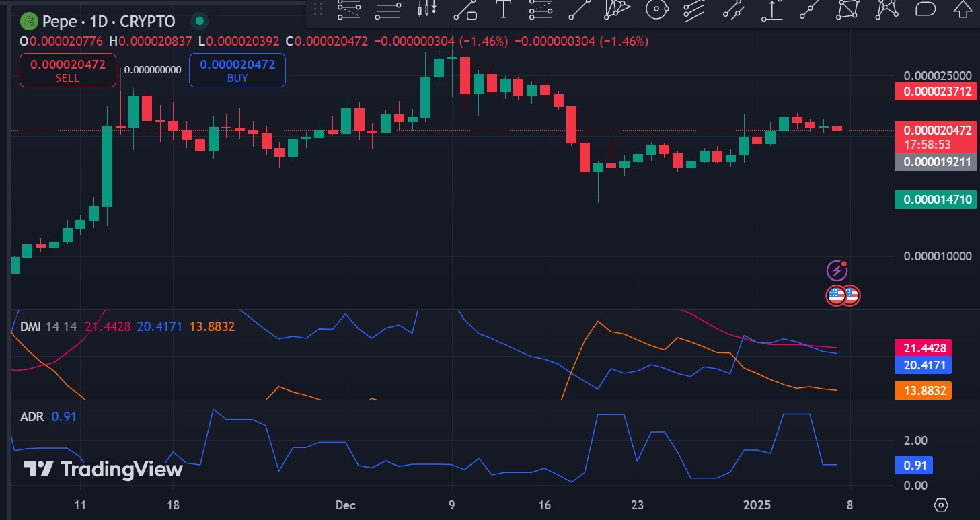
Task: Click the red 0.000023712 price label
Action: point(936,91)
